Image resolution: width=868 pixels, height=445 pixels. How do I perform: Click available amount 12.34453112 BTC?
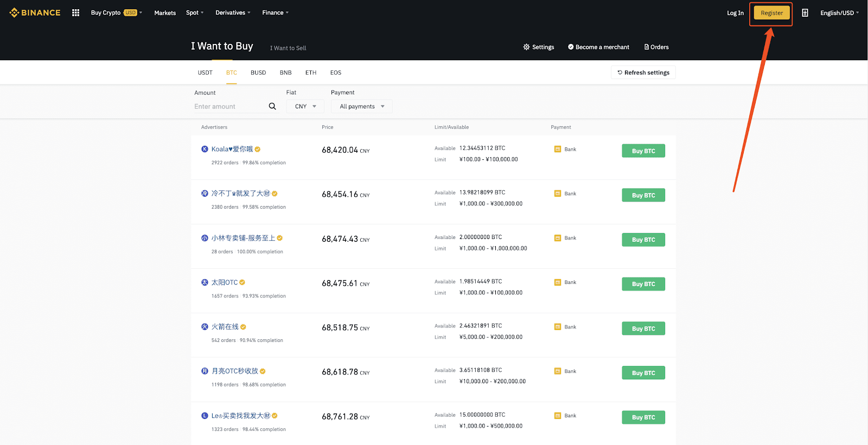click(x=482, y=148)
